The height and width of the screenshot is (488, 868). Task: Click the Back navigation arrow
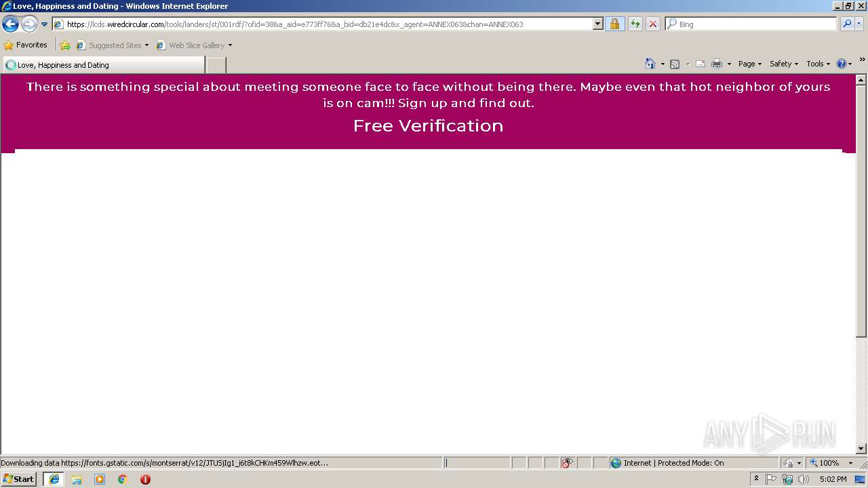[10, 24]
